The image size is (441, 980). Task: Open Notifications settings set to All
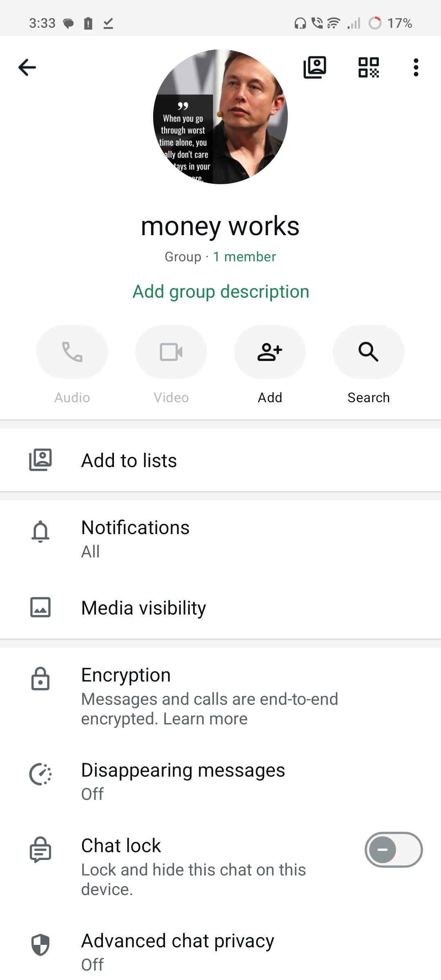pos(220,539)
